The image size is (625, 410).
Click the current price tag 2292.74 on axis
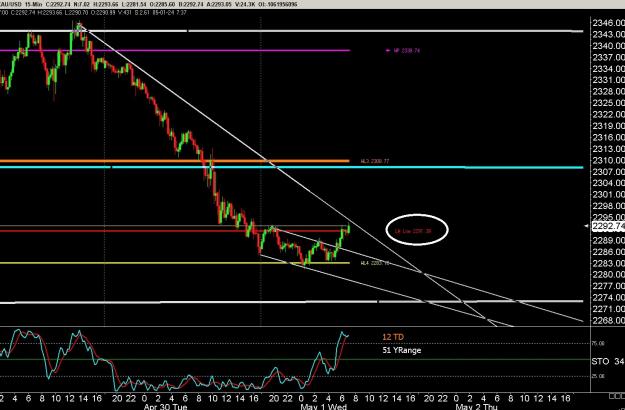608,227
